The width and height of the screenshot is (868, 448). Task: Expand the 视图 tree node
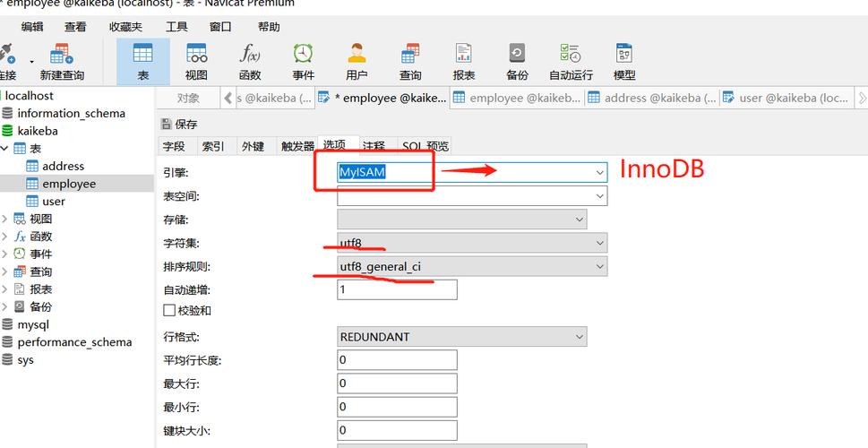5,219
